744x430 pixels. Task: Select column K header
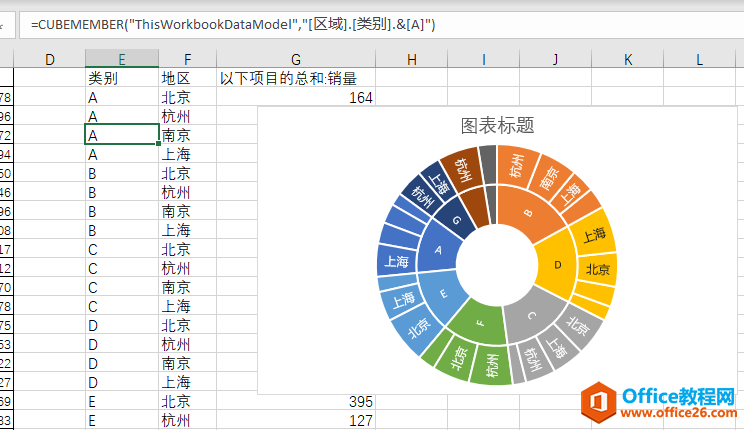(x=628, y=59)
